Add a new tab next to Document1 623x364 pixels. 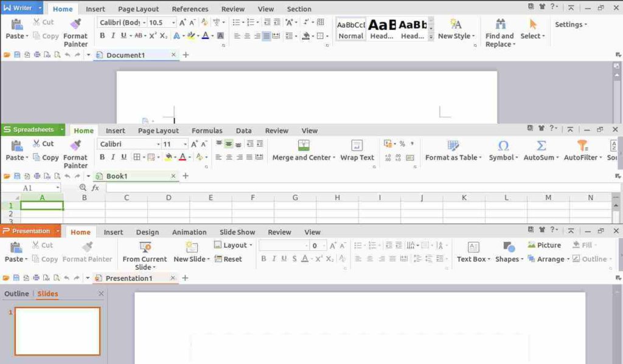(186, 55)
